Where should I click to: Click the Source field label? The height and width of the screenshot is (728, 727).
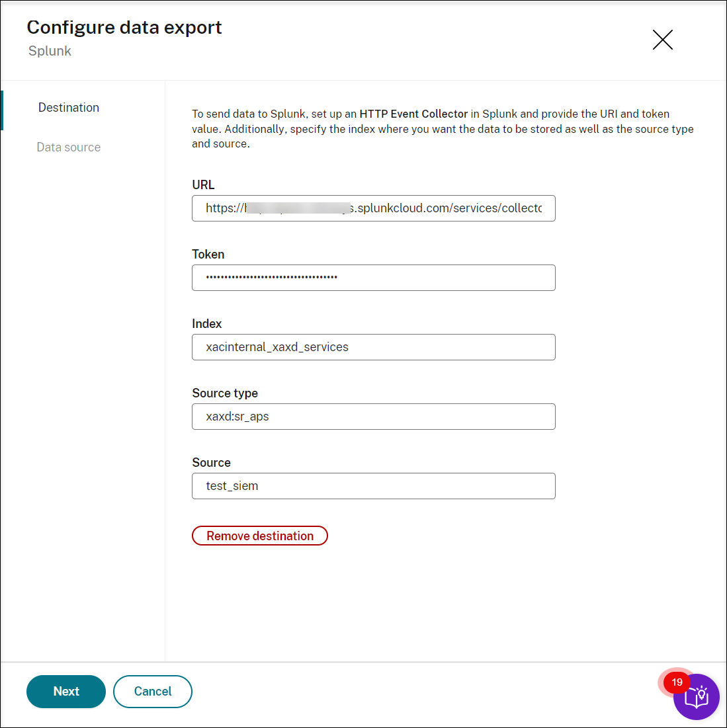[211, 463]
